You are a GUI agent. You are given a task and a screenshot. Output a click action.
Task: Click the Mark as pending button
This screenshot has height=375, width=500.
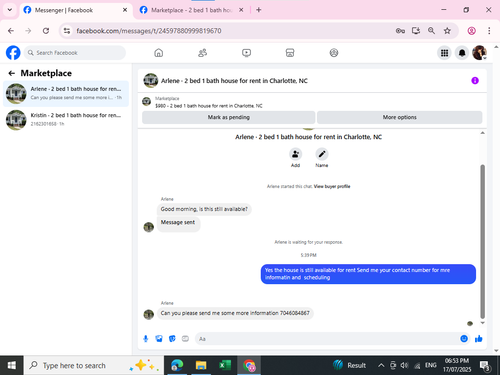tap(229, 117)
